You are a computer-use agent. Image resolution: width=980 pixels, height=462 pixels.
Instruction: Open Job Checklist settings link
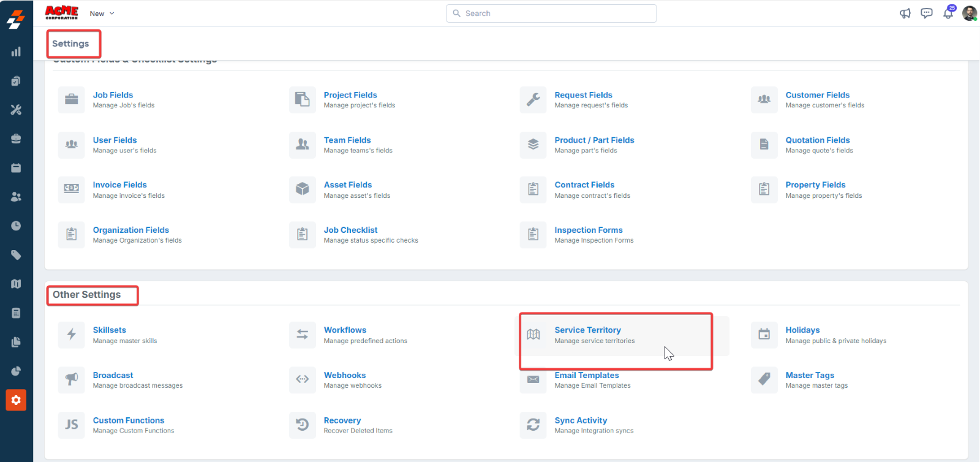coord(350,230)
